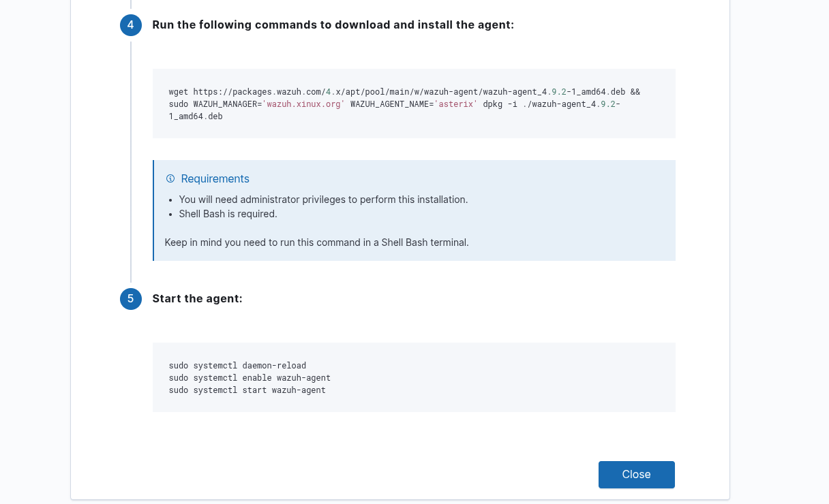
Task: Select the Requirements callout heading
Action: click(215, 178)
